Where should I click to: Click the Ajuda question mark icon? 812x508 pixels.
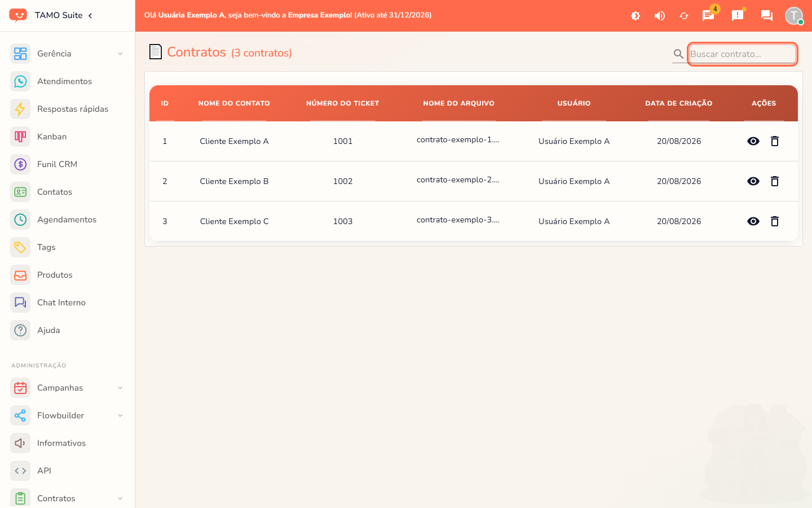[x=20, y=330]
